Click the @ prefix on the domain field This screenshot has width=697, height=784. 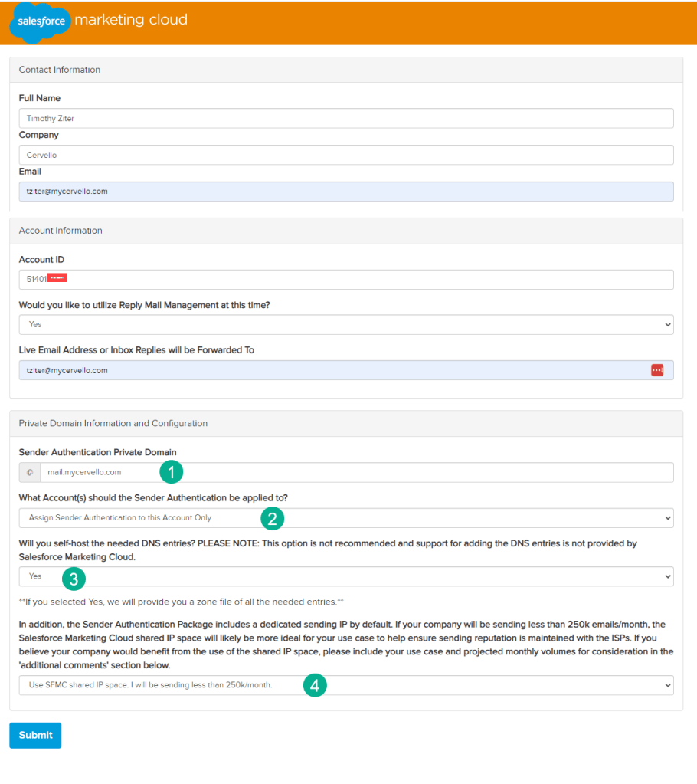[x=30, y=472]
